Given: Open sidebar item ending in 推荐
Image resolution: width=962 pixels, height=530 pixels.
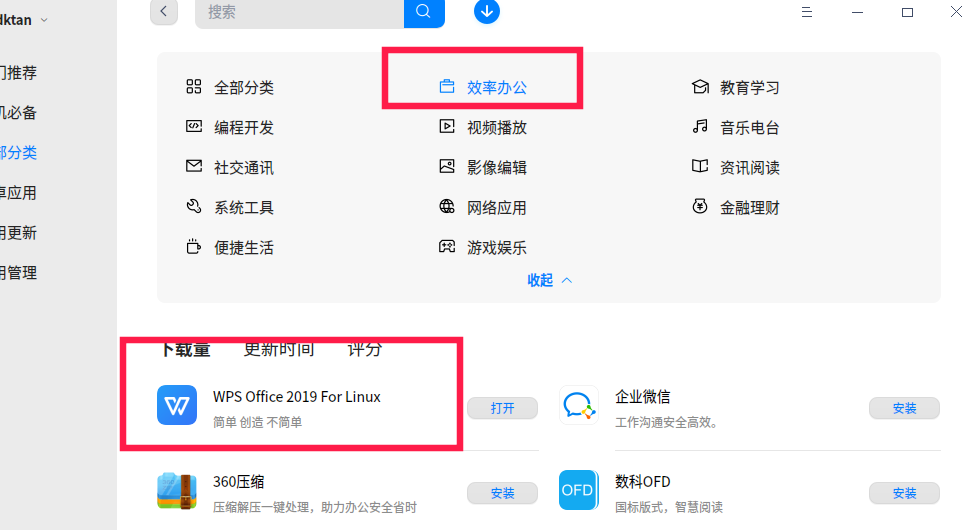Looking at the screenshot, I should 18,73.
